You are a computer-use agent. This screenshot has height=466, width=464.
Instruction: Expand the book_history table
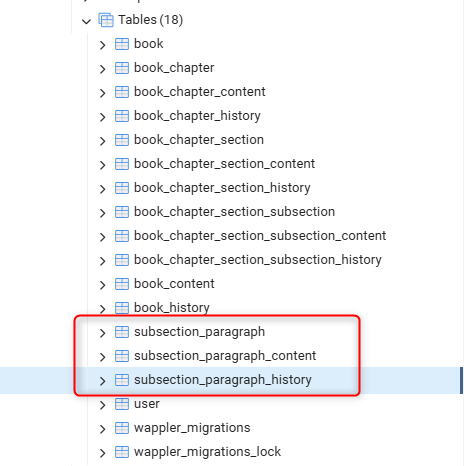(102, 309)
